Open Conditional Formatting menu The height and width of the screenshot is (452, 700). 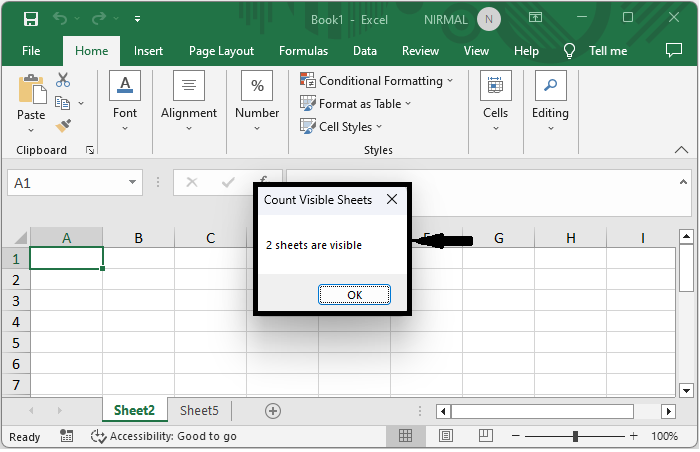(377, 81)
